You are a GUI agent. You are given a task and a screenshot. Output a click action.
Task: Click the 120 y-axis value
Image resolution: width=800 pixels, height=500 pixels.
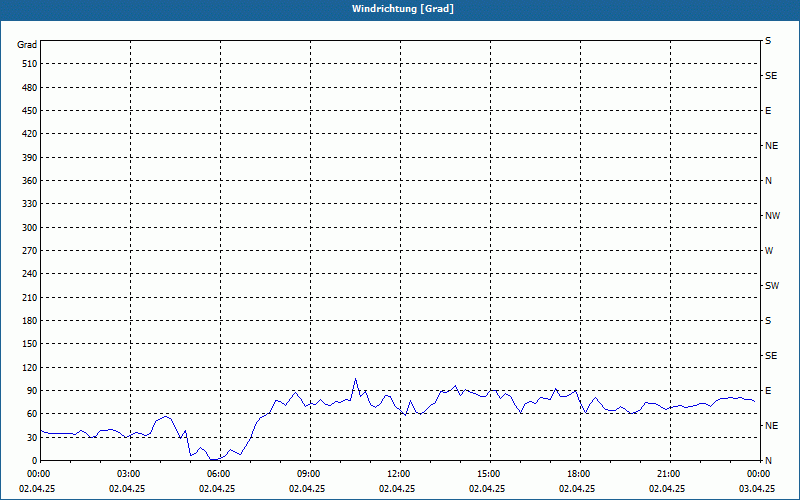click(x=30, y=367)
